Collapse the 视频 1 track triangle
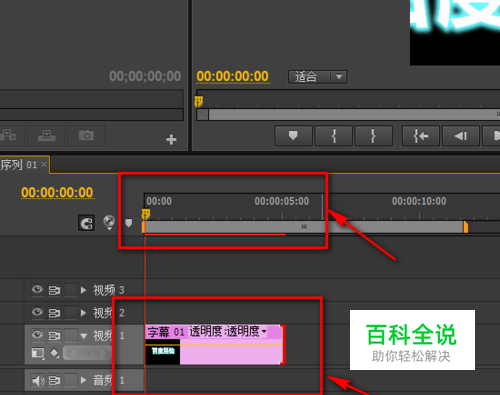 [x=84, y=336]
